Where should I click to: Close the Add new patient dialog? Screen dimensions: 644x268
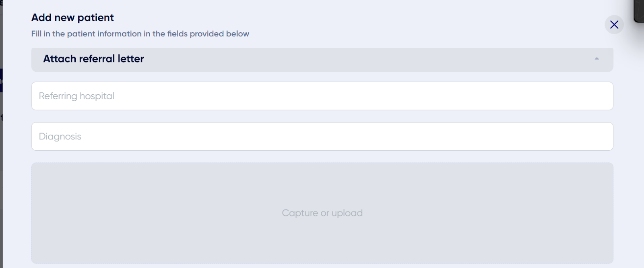[x=614, y=25]
